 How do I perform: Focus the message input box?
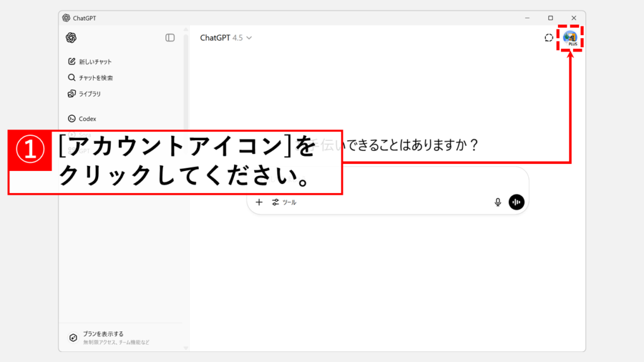click(x=387, y=182)
